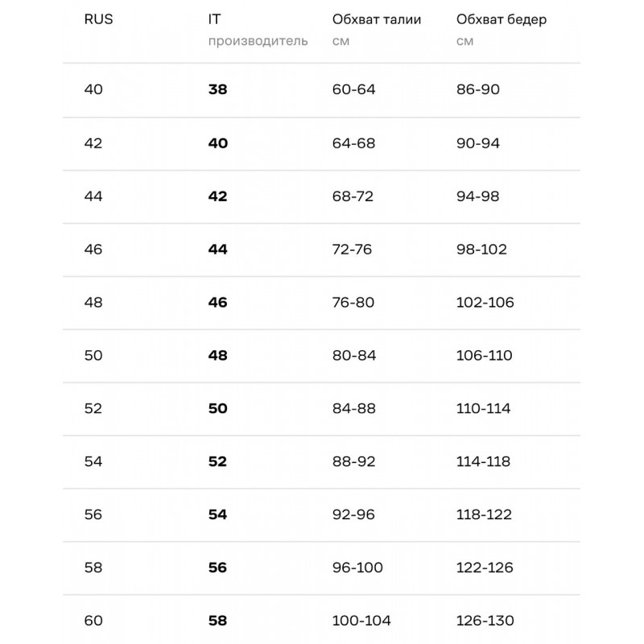Viewport: 644px width, 644px height.
Task: Select hip range 110-114
Action: point(483,408)
